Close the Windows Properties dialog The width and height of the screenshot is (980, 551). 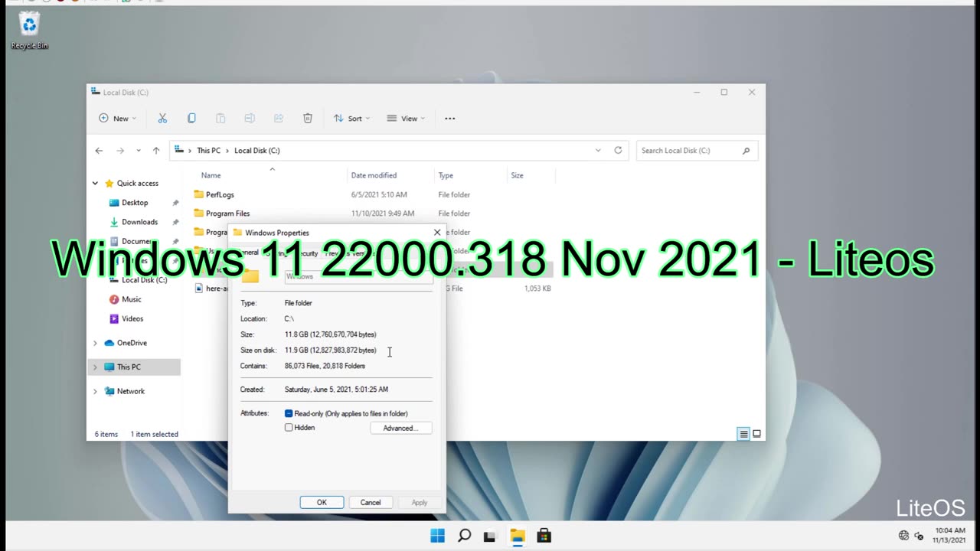coord(437,233)
